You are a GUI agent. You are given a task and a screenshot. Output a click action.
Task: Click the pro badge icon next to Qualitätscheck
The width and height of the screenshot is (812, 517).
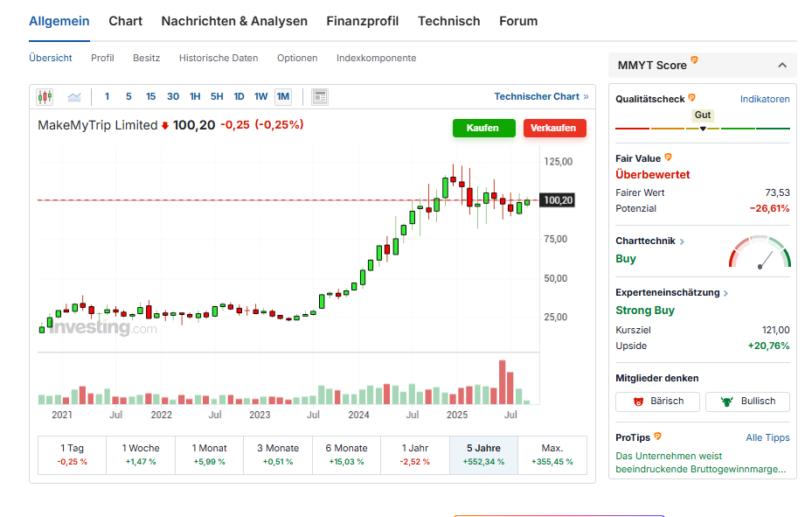pyautogui.click(x=691, y=98)
